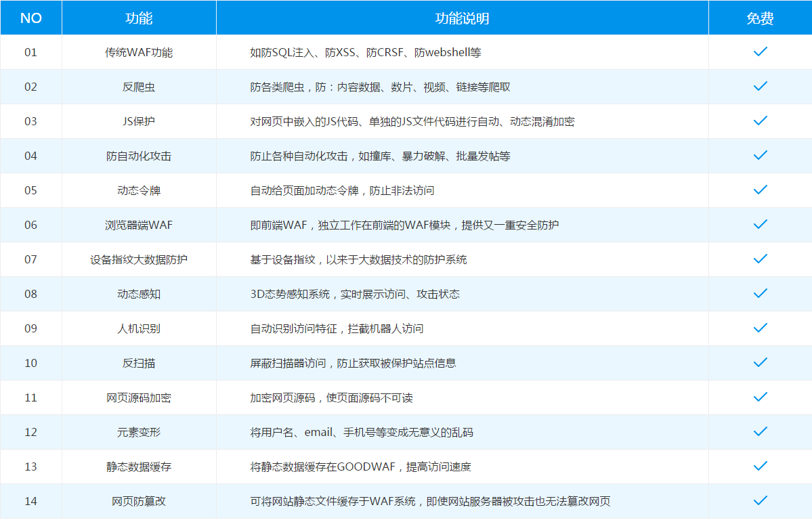Viewport: 812px width, 520px height.
Task: Expand row 08 动态感知 details
Action: tap(139, 294)
